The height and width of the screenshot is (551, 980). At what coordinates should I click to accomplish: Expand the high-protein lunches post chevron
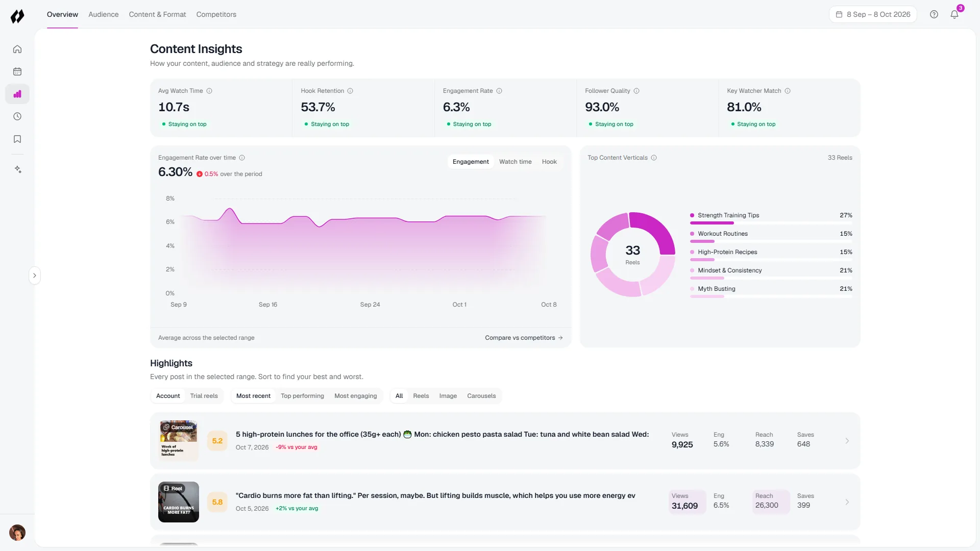pos(847,441)
